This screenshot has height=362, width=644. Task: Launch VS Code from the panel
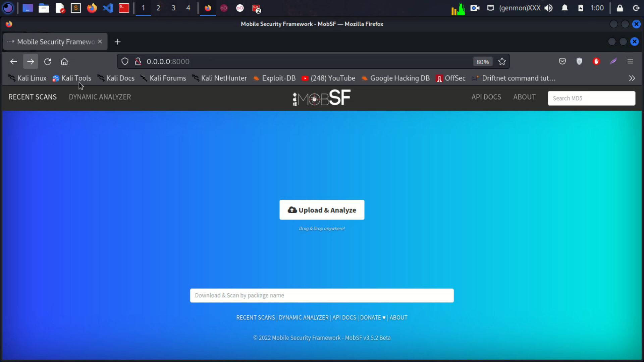(x=108, y=8)
